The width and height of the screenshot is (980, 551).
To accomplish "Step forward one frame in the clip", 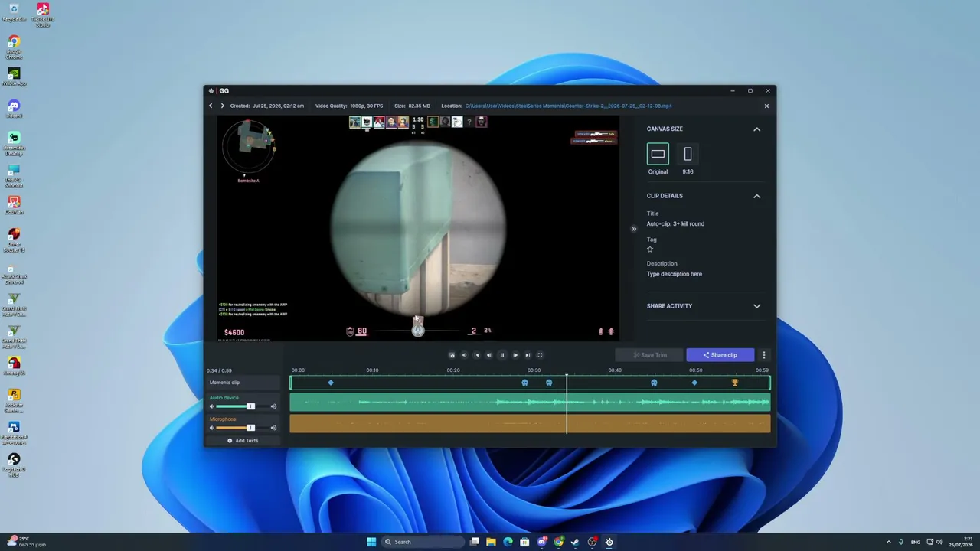I will pyautogui.click(x=515, y=355).
